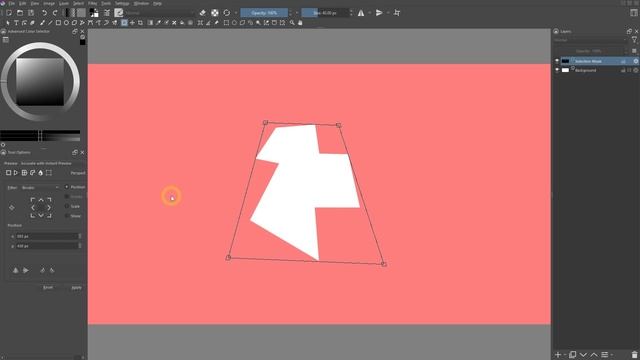Select the Text tool in toolbox
Viewport: 640px width, 360px height.
[16, 23]
